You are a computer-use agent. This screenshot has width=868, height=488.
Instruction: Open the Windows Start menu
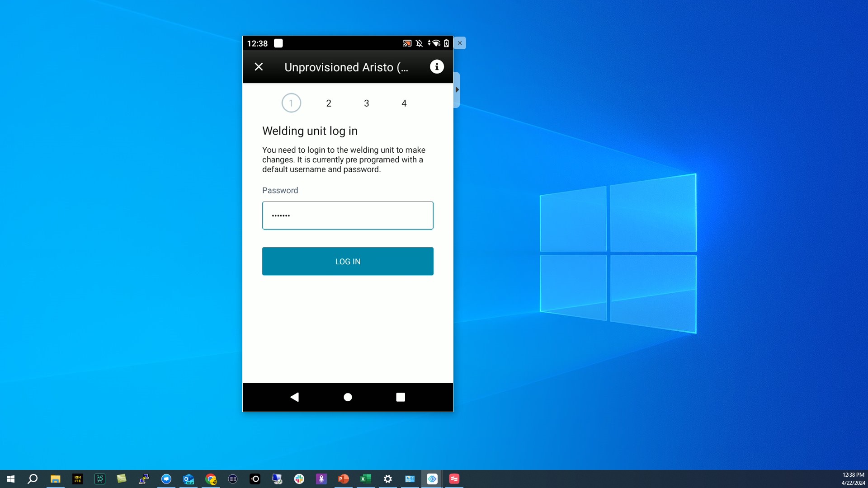11,479
